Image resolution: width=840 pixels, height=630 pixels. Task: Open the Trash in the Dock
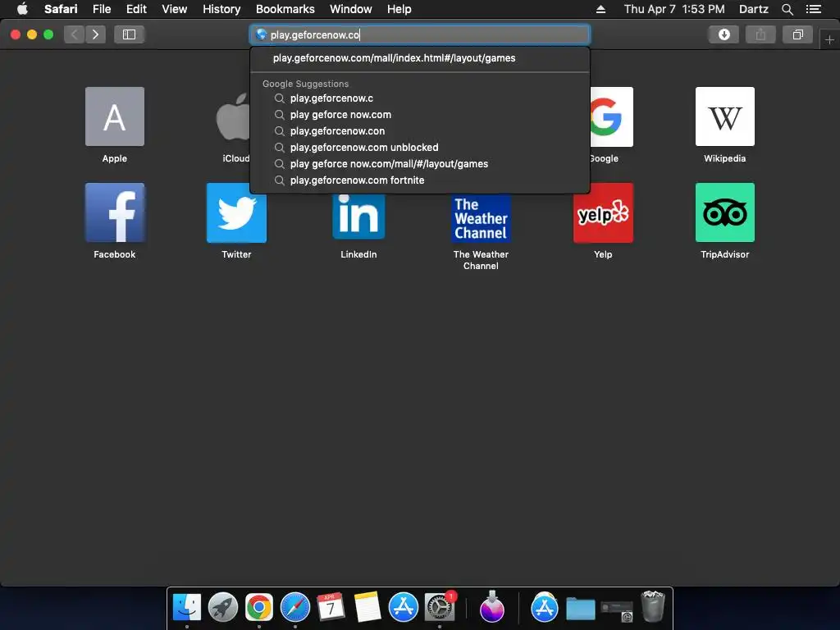click(652, 606)
